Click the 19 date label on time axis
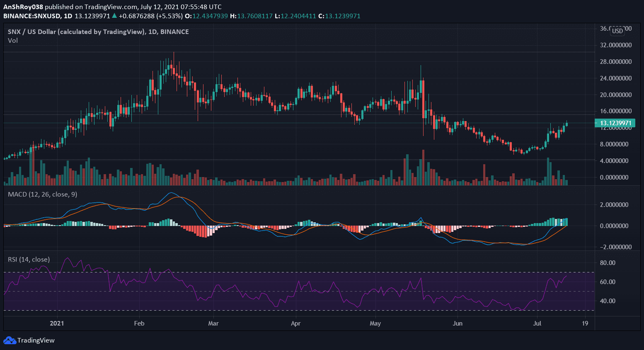The width and height of the screenshot is (644, 350). [585, 323]
